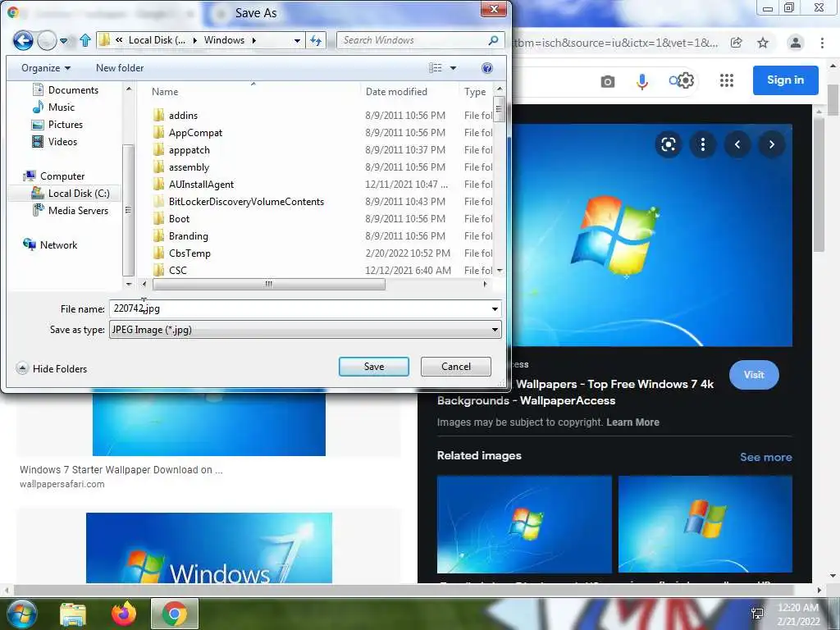The height and width of the screenshot is (630, 840).
Task: Expand the address bar history dropdown
Action: pyautogui.click(x=297, y=40)
